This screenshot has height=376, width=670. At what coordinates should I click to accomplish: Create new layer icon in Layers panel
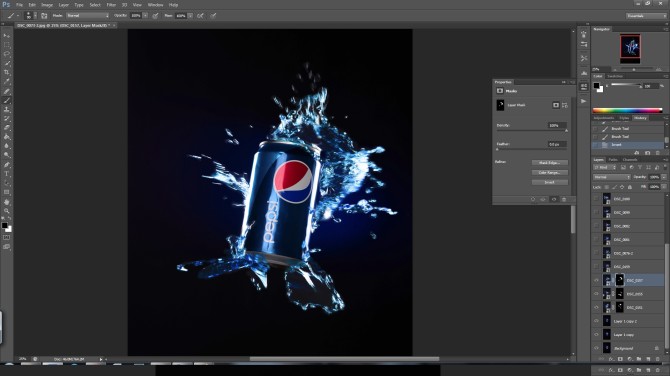pyautogui.click(x=648, y=359)
